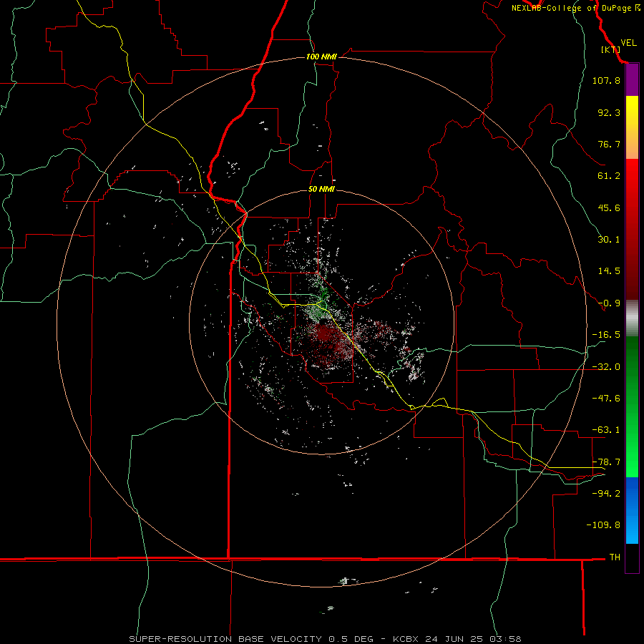Click the 107.8 legend value

[606, 80]
